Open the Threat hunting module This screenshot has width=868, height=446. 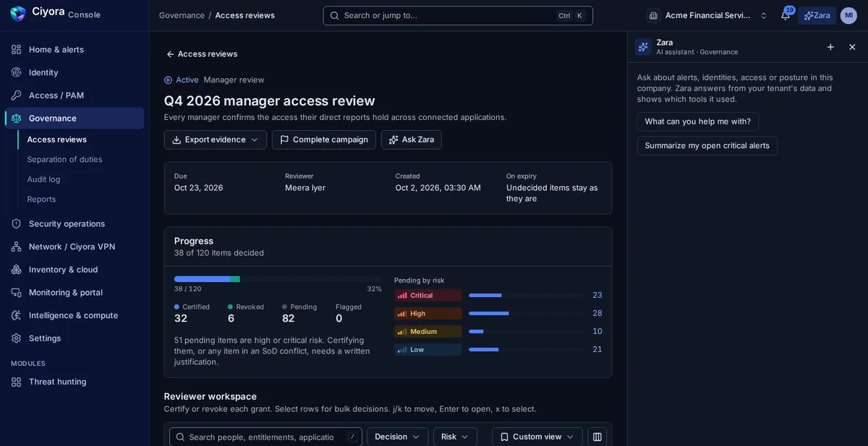pyautogui.click(x=75, y=382)
